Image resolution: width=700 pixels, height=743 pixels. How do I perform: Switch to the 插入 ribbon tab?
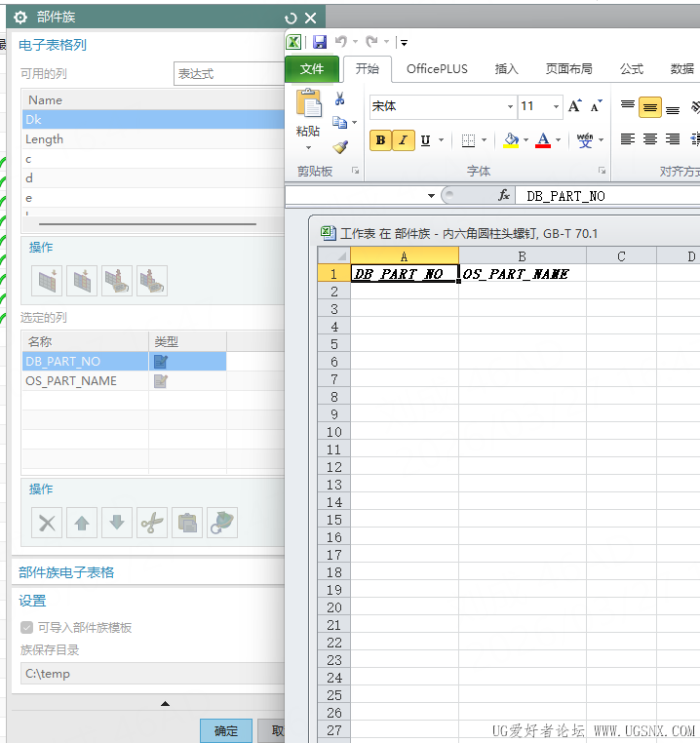coord(506,69)
